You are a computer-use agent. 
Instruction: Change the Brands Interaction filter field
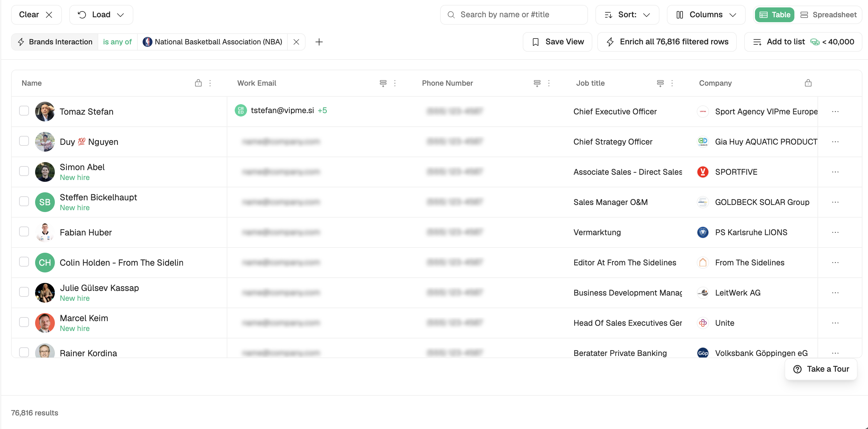[x=55, y=42]
